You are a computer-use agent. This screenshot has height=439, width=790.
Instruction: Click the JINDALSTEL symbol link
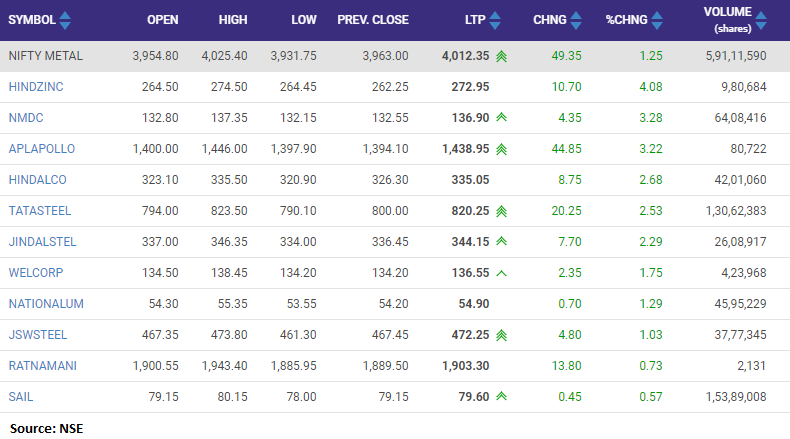tap(42, 242)
